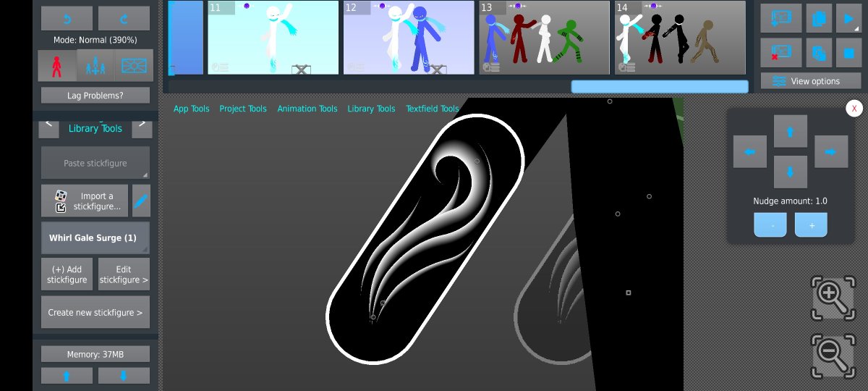Screen dimensions: 868x391
Task: Select frame 11 thumbnail
Action: (273, 38)
